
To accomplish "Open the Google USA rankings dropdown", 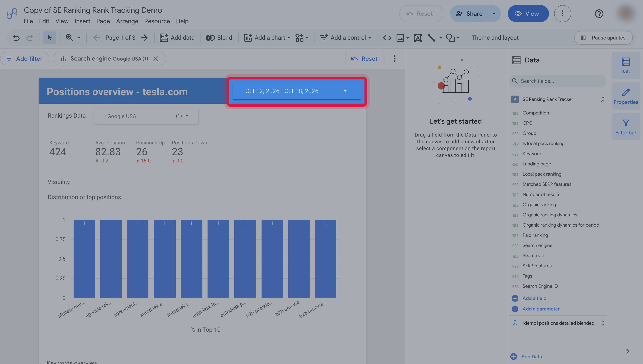I will click(146, 116).
